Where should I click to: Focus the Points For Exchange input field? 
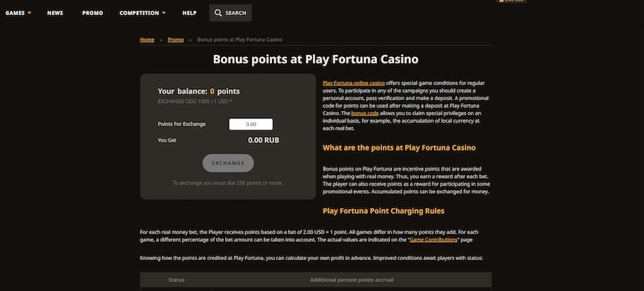click(250, 124)
